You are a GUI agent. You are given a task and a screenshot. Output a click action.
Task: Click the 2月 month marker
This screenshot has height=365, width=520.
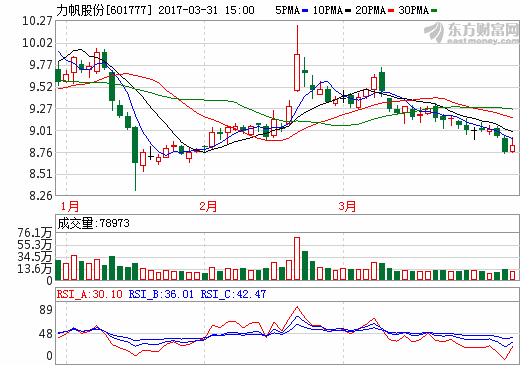pos(208,206)
